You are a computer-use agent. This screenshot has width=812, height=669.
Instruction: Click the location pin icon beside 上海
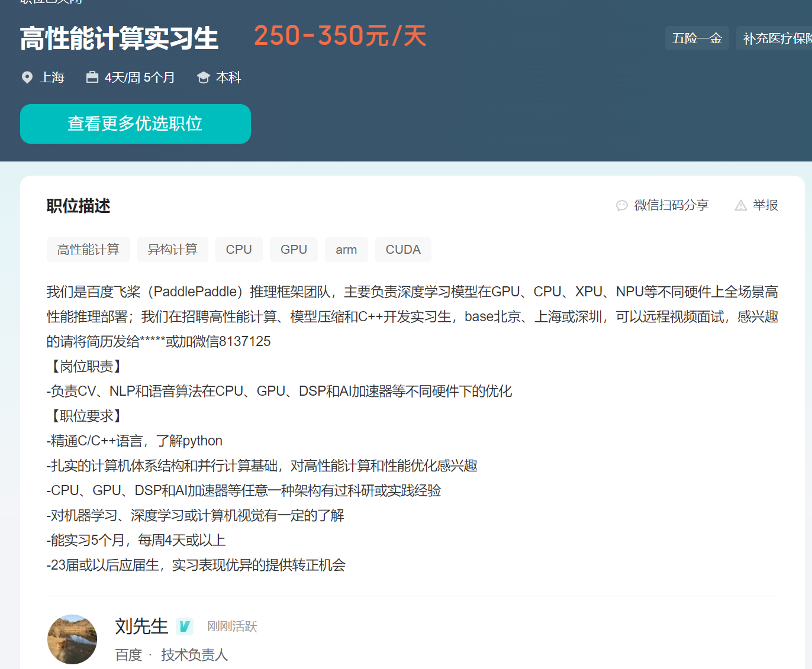point(27,77)
